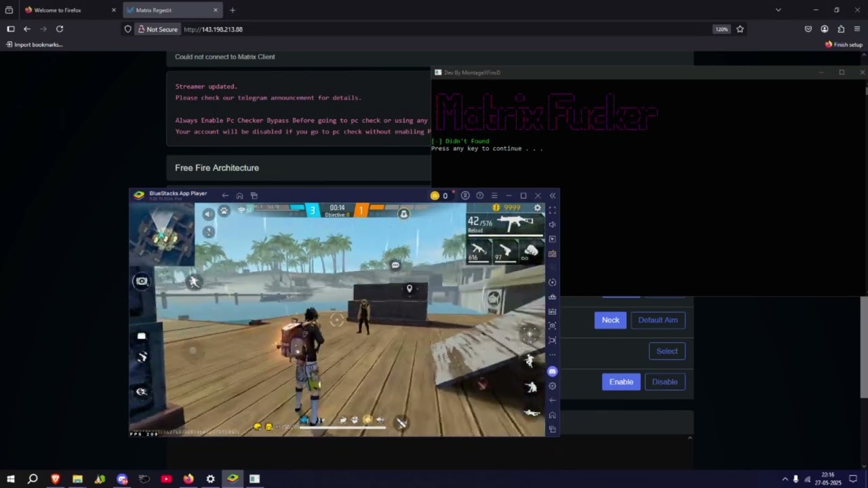Open Windows taskbar search
This screenshot has height=488, width=868.
click(33, 479)
